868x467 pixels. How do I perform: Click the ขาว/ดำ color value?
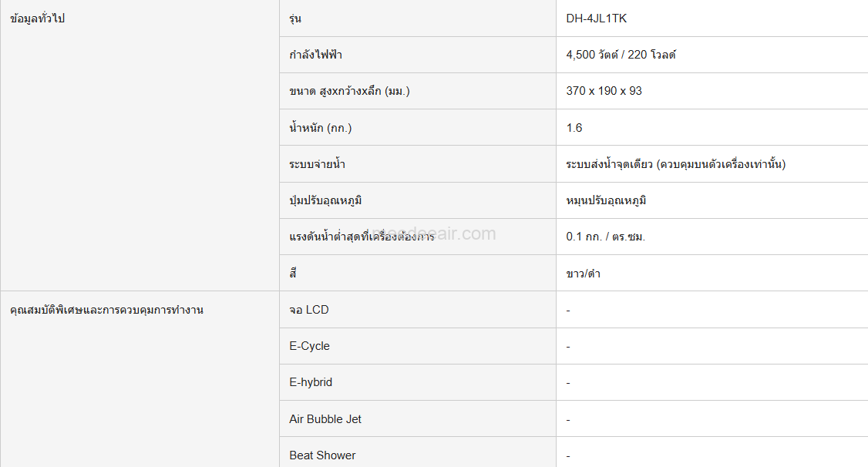click(583, 274)
